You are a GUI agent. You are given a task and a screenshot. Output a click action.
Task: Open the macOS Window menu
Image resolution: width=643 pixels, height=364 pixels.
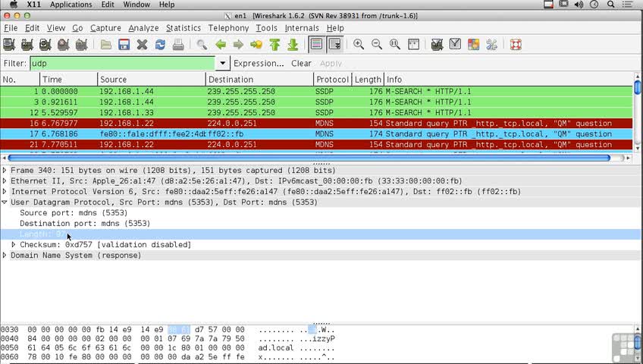point(136,5)
